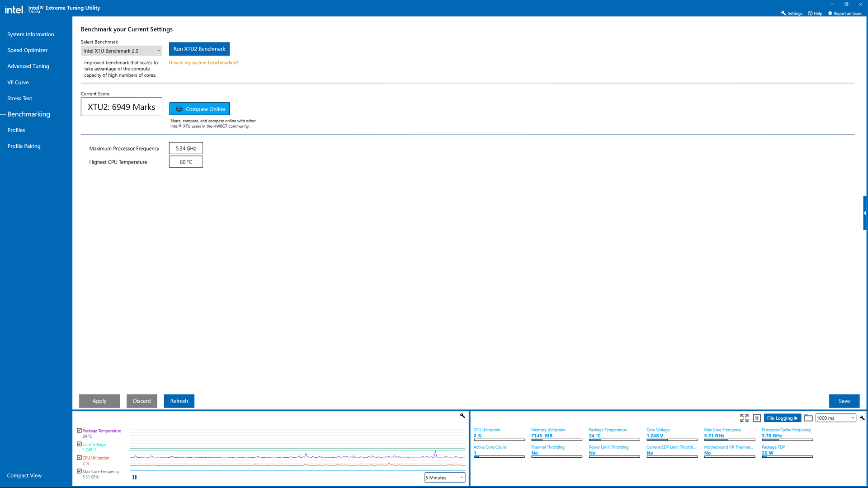Image resolution: width=868 pixels, height=488 pixels.
Task: Toggle Max Core Frequency graph checkbox
Action: point(79,471)
